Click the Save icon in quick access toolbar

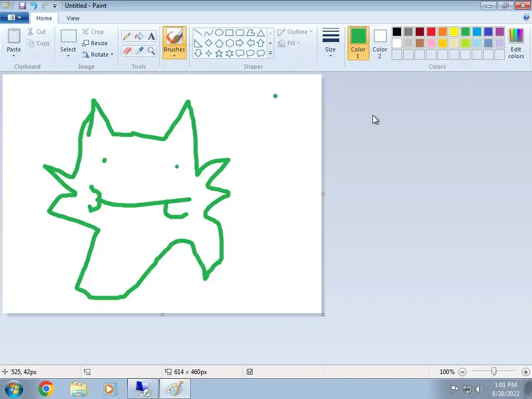click(x=22, y=5)
